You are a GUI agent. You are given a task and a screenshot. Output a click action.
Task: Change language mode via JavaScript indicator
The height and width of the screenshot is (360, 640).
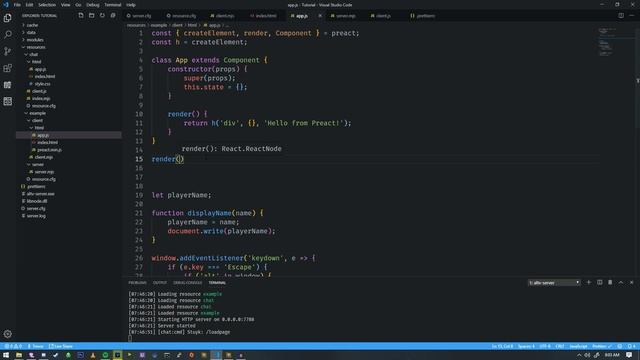pos(578,346)
